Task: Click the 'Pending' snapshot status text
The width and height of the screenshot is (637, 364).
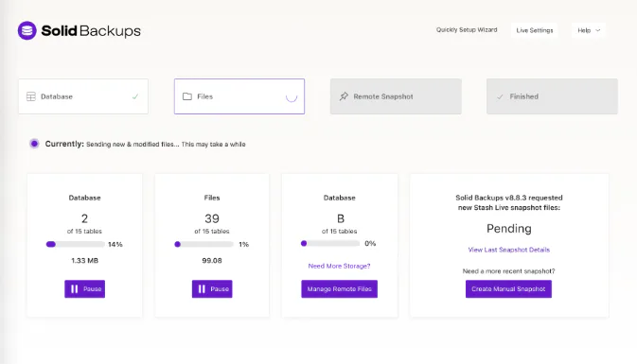Action: (508, 229)
